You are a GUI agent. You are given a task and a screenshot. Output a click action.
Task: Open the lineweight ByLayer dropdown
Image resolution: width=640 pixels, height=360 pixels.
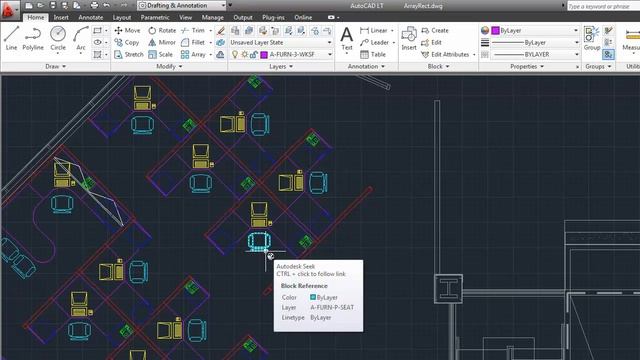point(535,42)
